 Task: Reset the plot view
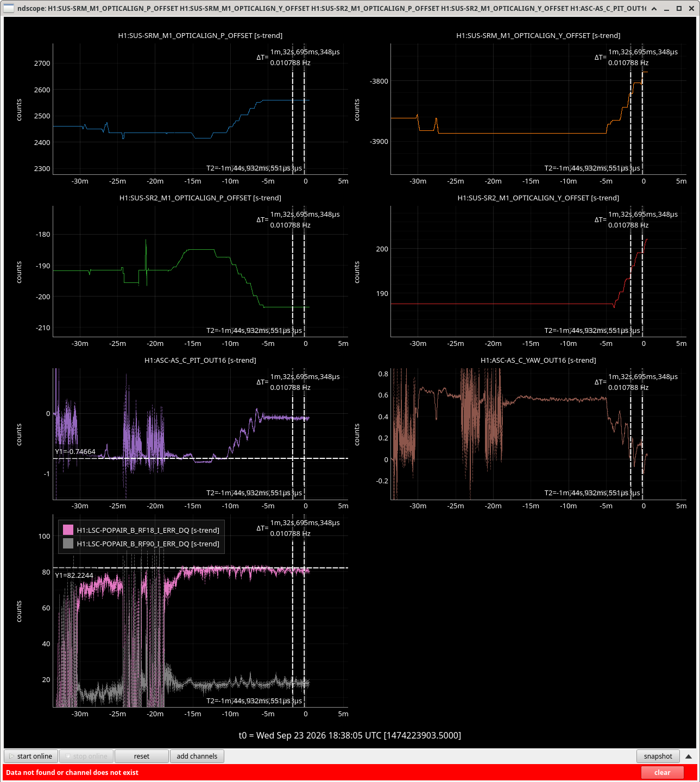pyautogui.click(x=142, y=756)
